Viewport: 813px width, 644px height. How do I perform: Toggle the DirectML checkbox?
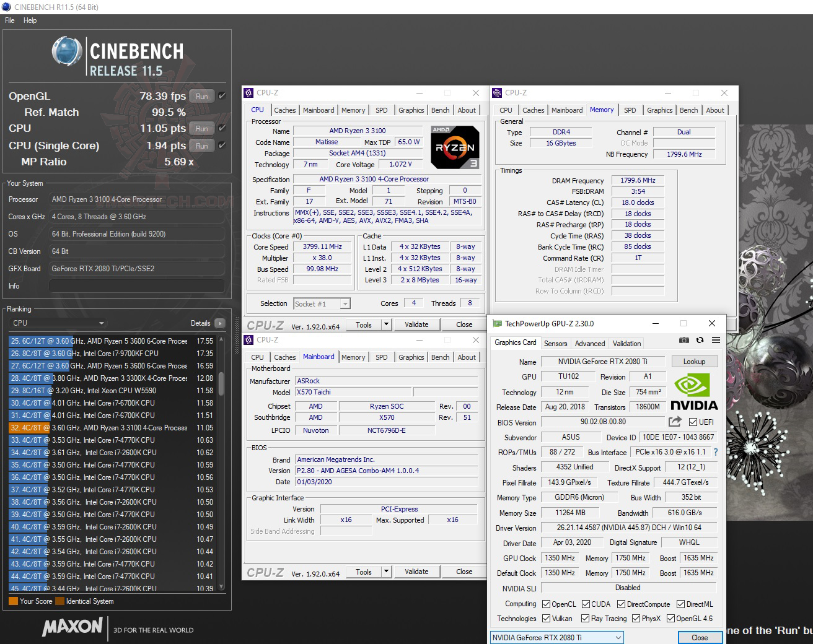(680, 604)
